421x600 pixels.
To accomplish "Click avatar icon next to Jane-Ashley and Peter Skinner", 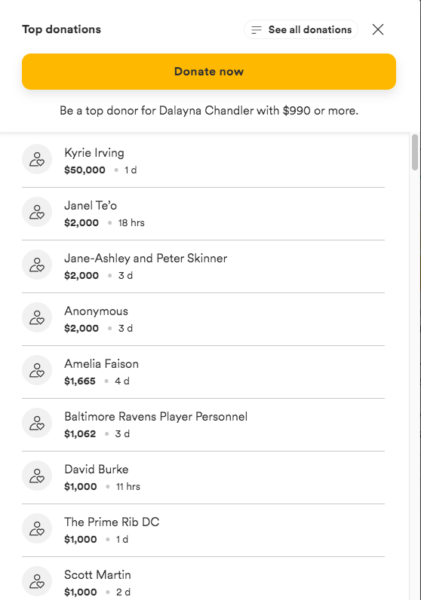I will pyautogui.click(x=37, y=265).
